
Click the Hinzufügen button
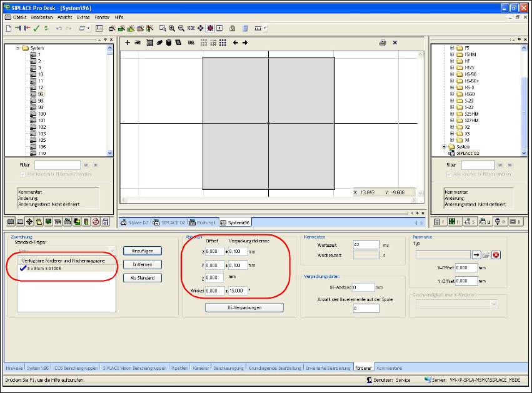pyautogui.click(x=143, y=251)
